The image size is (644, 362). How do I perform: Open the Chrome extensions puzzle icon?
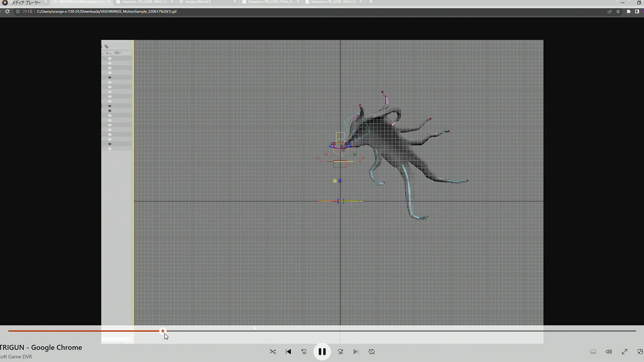pyautogui.click(x=628, y=12)
